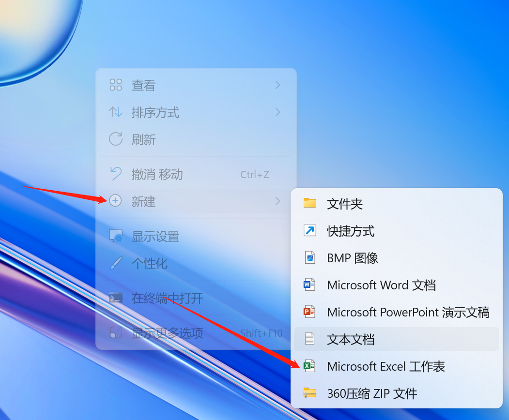Expand the 排序方式 submenu arrow

[x=278, y=112]
